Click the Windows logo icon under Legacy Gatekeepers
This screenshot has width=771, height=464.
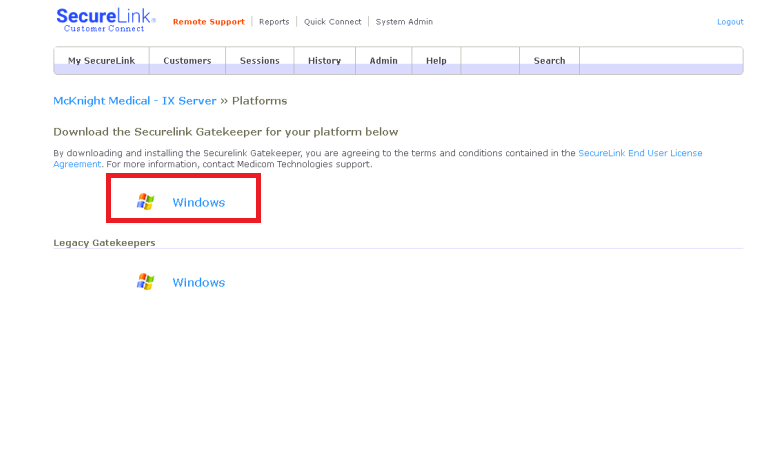click(x=146, y=282)
